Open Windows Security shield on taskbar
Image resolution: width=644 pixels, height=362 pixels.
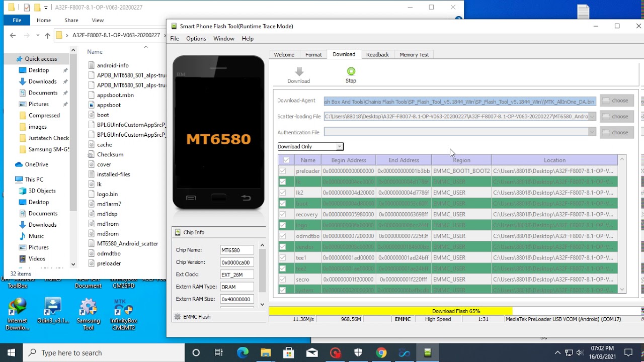tap(358, 353)
